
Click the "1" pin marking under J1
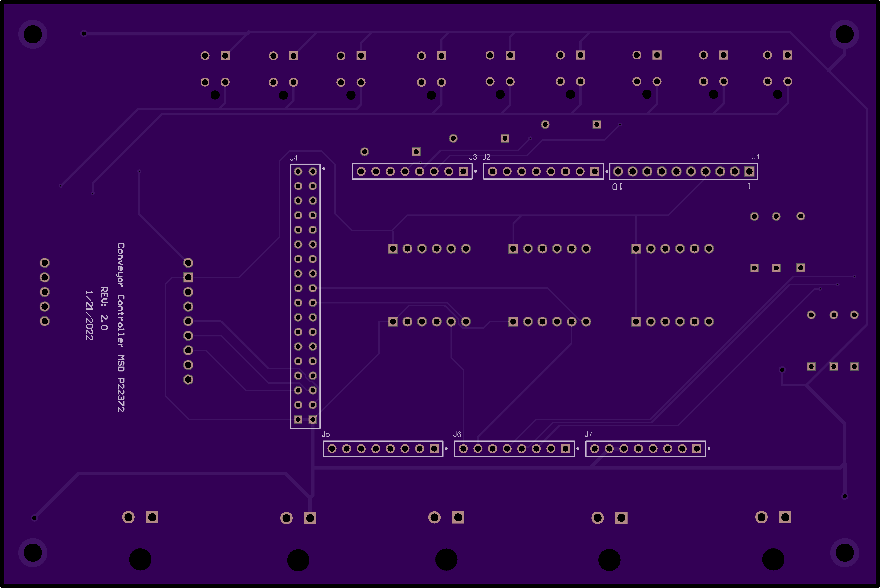point(749,186)
